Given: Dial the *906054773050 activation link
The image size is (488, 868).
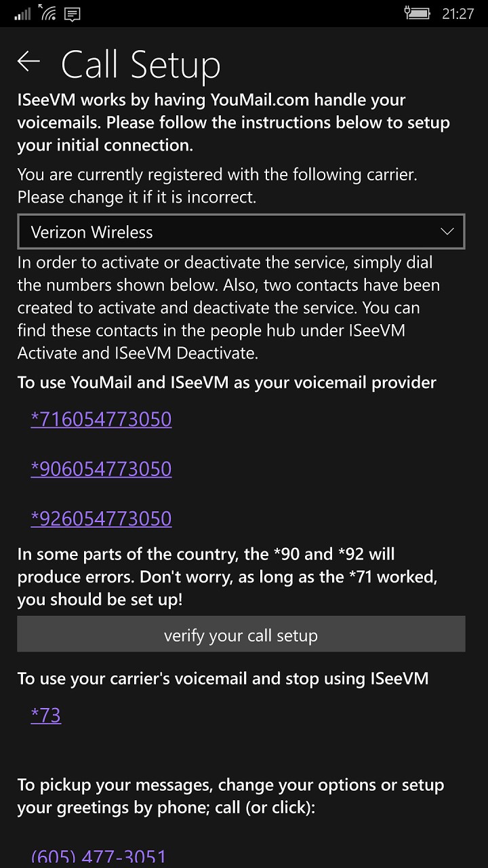Looking at the screenshot, I should click(x=101, y=469).
